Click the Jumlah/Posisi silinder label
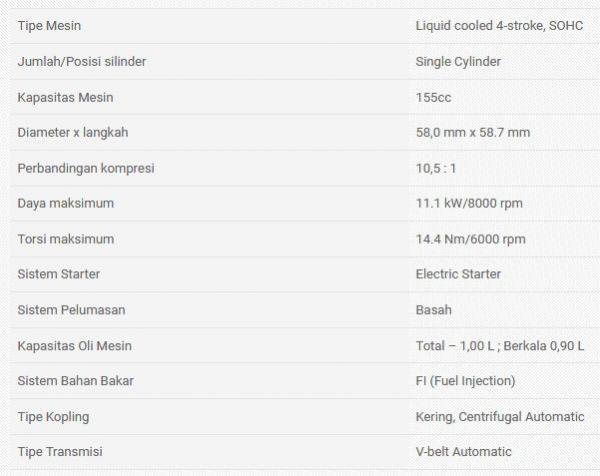This screenshot has width=600, height=476. click(x=82, y=61)
